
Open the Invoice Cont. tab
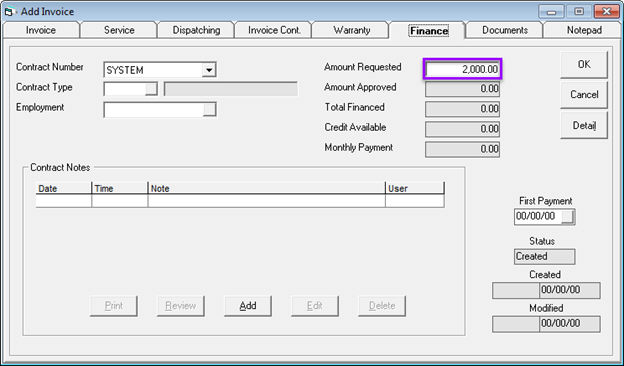pyautogui.click(x=274, y=30)
